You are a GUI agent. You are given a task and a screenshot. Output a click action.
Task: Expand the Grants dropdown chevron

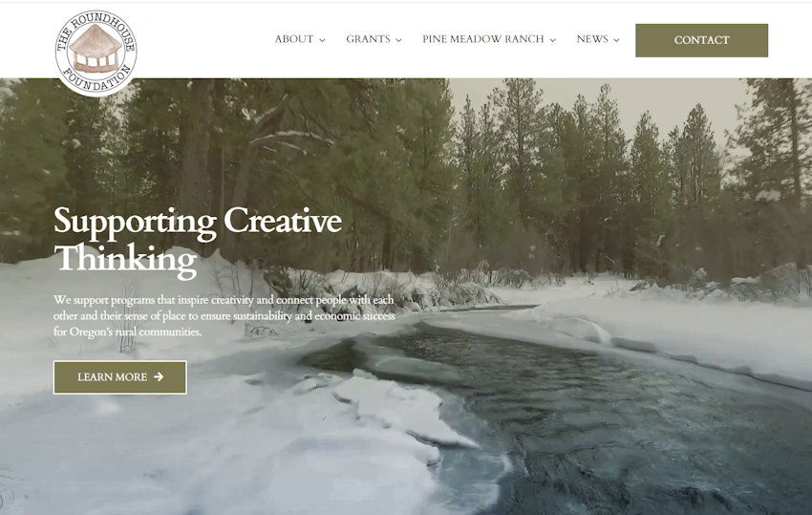[398, 40]
